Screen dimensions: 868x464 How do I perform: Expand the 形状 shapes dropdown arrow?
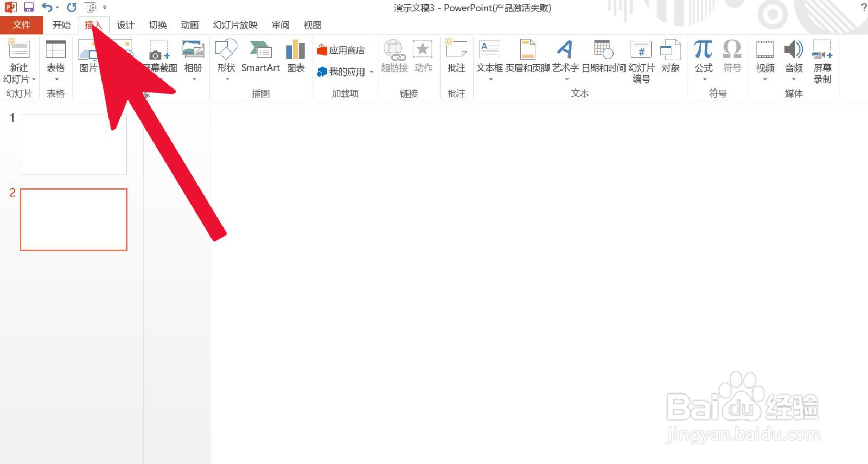tap(227, 79)
